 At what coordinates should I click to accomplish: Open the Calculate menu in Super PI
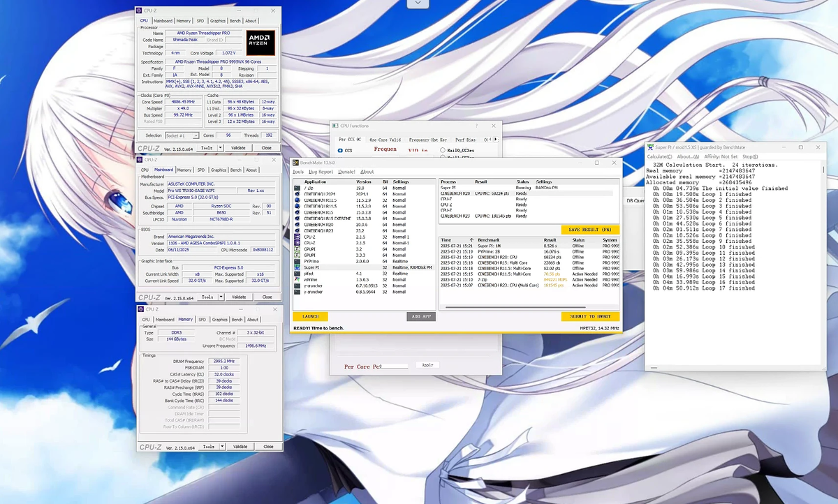659,156
